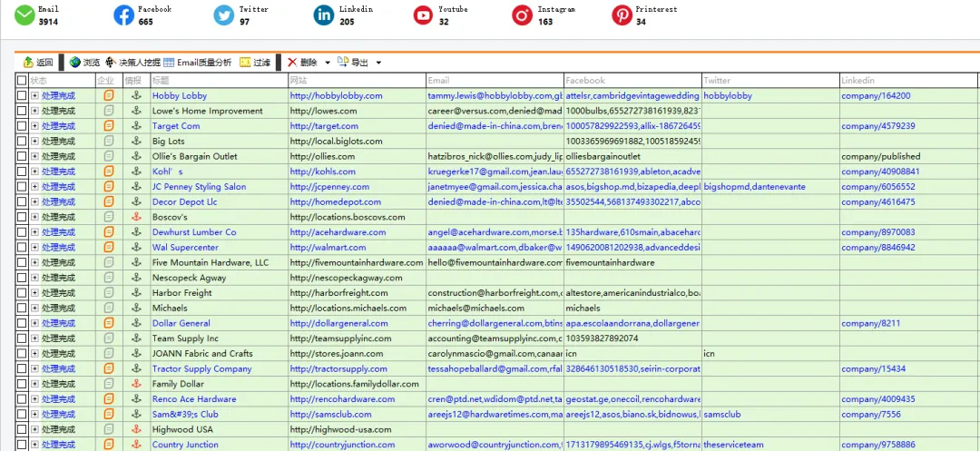Screen dimensions: 980x451
Task: Click the Twitter bird icon
Action: (x=224, y=15)
